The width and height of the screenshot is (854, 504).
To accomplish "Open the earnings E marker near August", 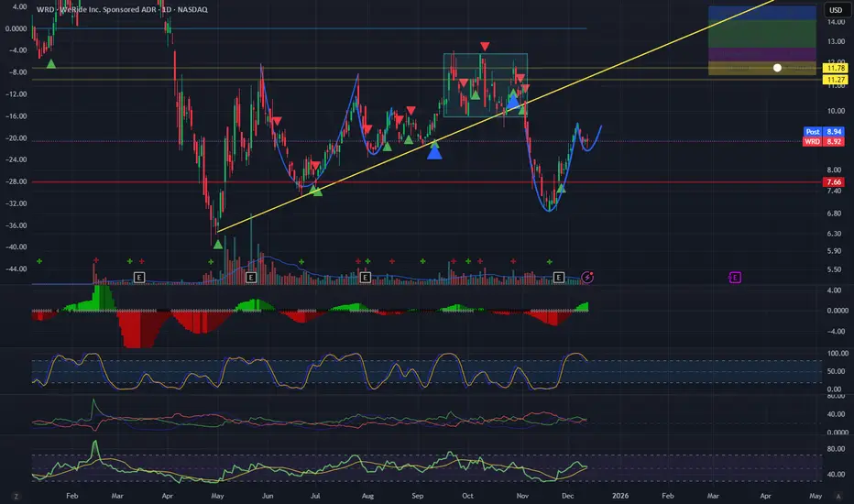I will (366, 278).
